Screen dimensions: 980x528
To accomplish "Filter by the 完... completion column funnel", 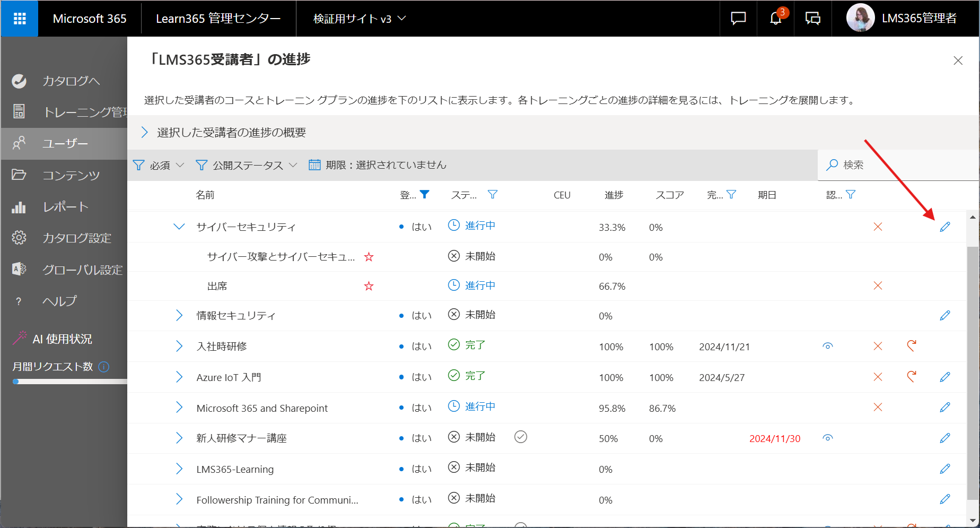I will [x=731, y=194].
